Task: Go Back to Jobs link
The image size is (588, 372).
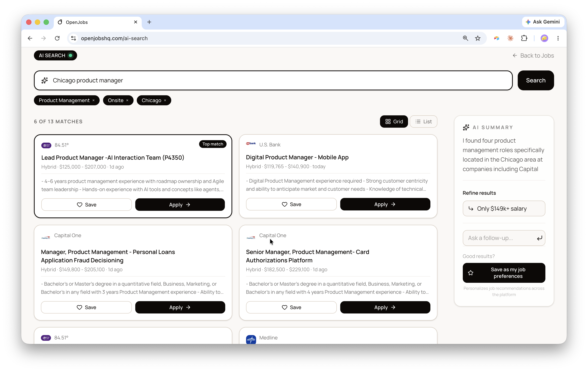Action: click(x=533, y=55)
